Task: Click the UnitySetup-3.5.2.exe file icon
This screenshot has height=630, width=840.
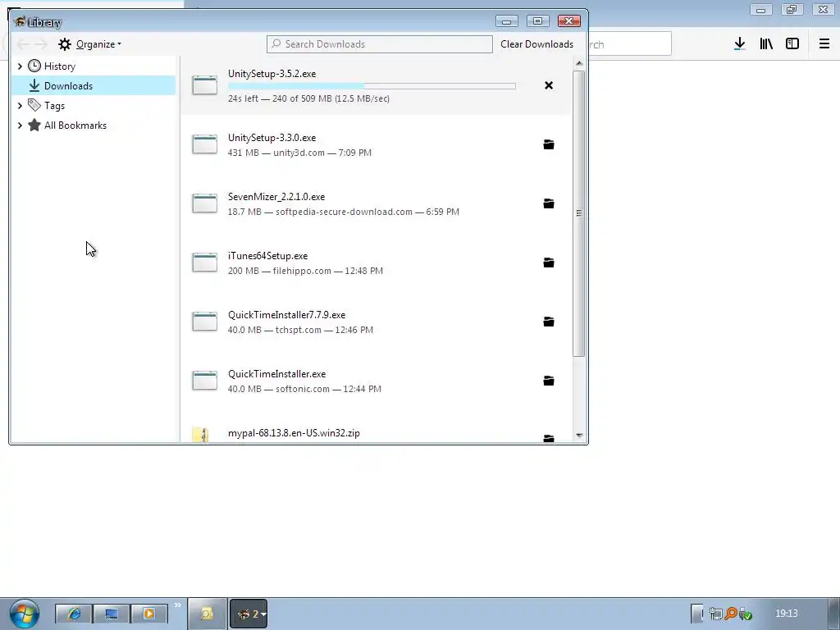Action: (204, 85)
